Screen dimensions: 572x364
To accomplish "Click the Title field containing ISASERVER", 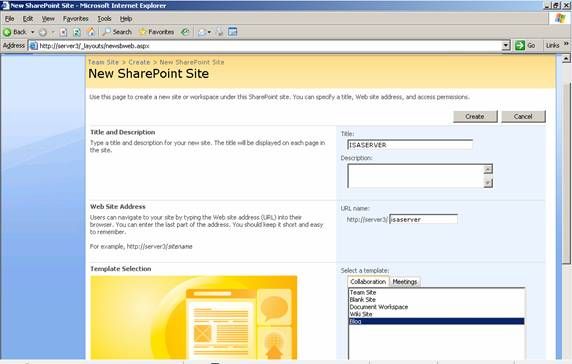I will 410,145.
